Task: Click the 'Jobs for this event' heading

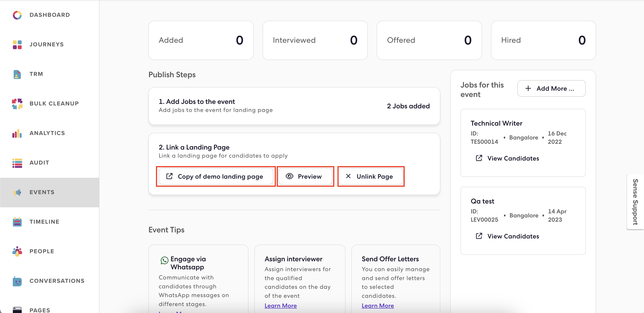Action: point(482,90)
